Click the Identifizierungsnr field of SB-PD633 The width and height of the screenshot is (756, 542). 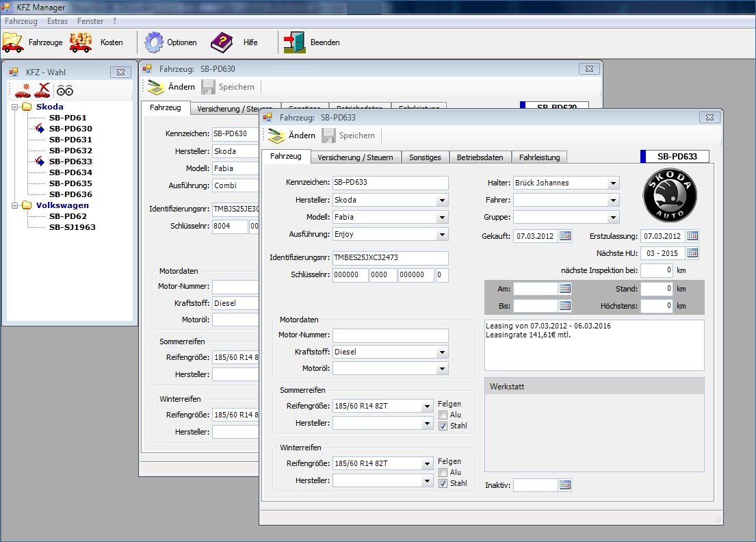pos(390,258)
